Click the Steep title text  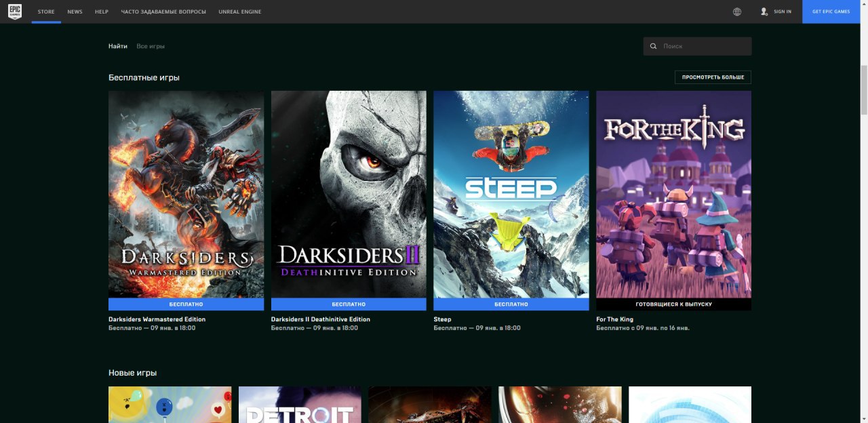pyautogui.click(x=442, y=319)
